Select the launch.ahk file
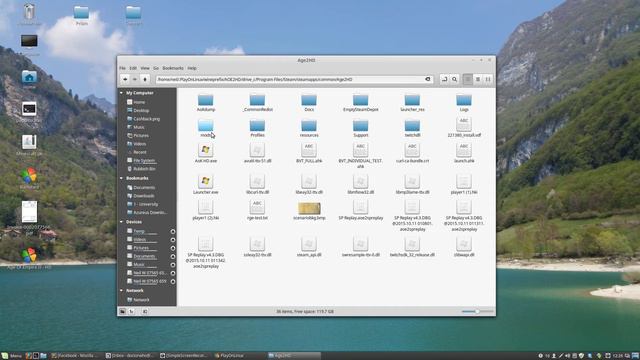Screen dimensions: 640x360 tap(464, 153)
